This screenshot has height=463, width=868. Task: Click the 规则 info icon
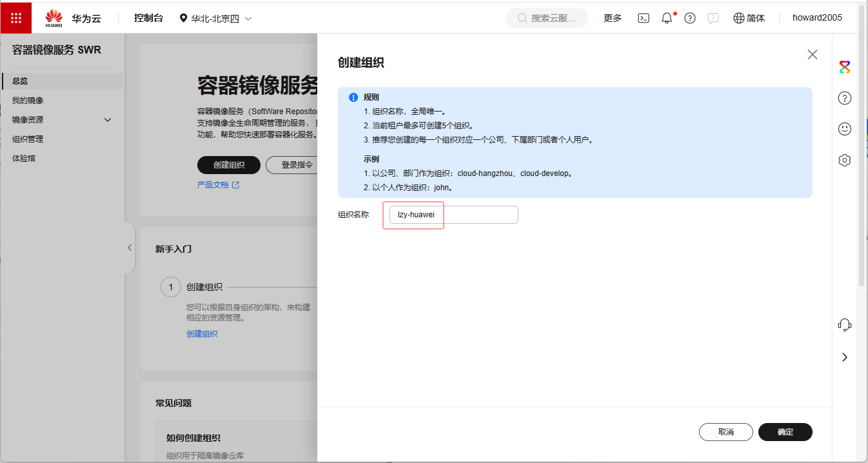353,97
